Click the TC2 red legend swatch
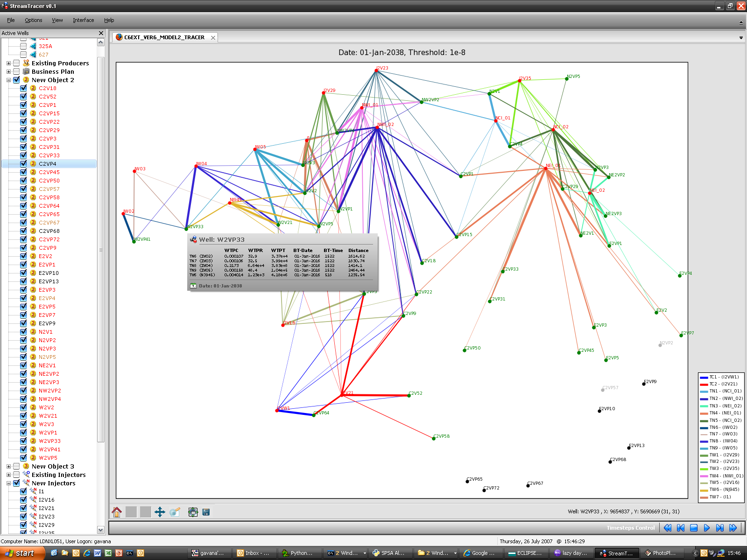This screenshot has width=747, height=560. 704,384
